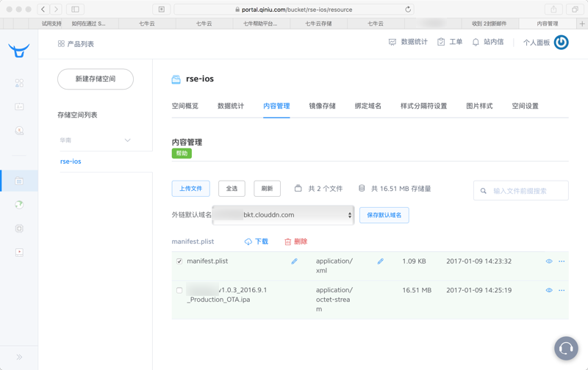This screenshot has width=588, height=370.
Task: Open more options for the .ipa row
Action: pos(562,290)
